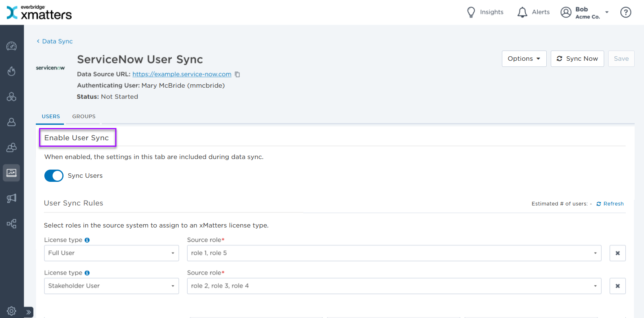Viewport: 644px width, 318px height.
Task: Open the dashboard gauge icon in sidebar
Action: (11, 46)
